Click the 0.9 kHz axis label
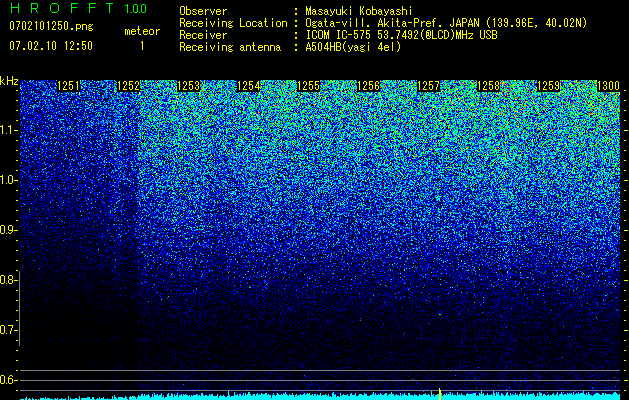Image resolution: width=629 pixels, height=400 pixels. click(x=8, y=230)
